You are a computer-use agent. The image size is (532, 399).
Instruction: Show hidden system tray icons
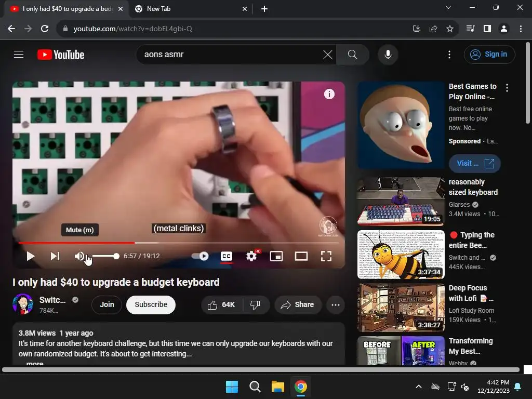pos(419,387)
